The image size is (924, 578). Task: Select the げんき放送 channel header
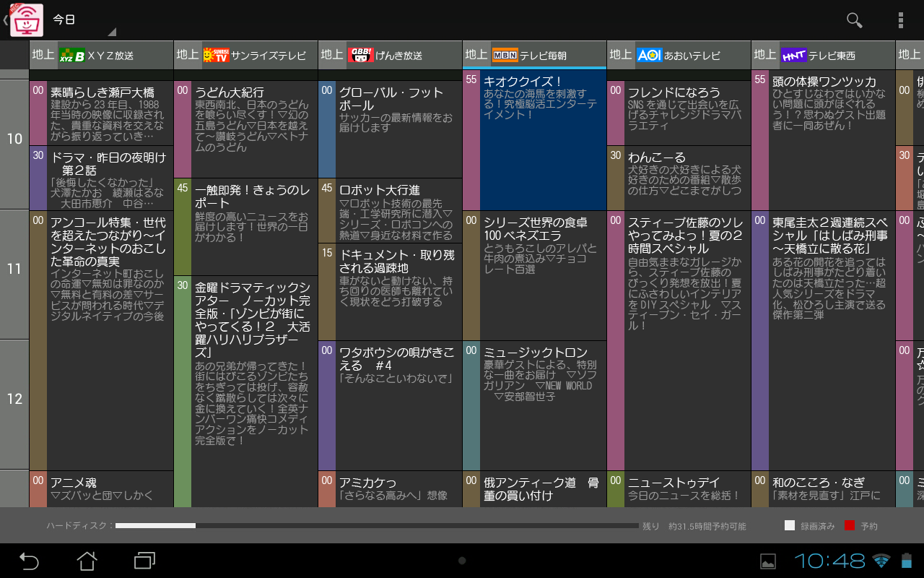[x=390, y=55]
